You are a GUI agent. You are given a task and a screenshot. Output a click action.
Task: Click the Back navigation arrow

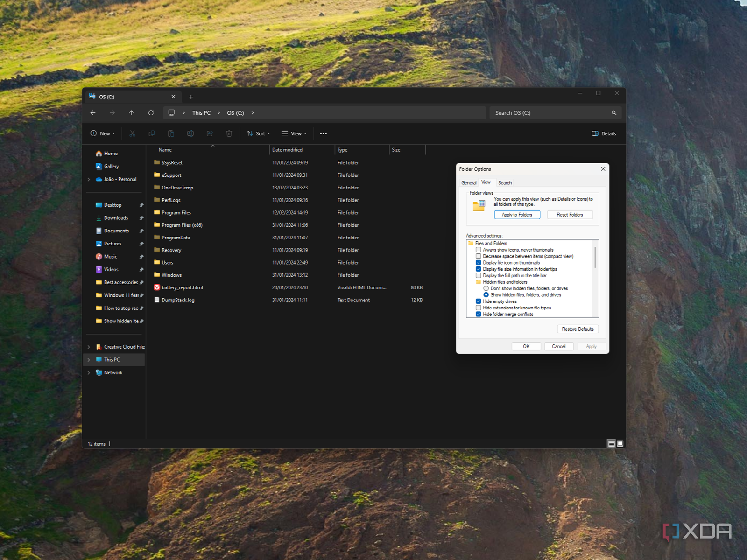point(93,113)
